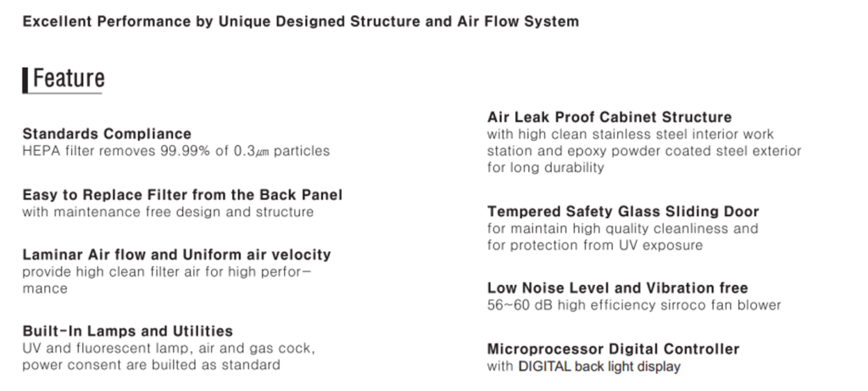The width and height of the screenshot is (868, 391).
Task: Select "Laminar Air flow" heading
Action: pyautogui.click(x=176, y=254)
